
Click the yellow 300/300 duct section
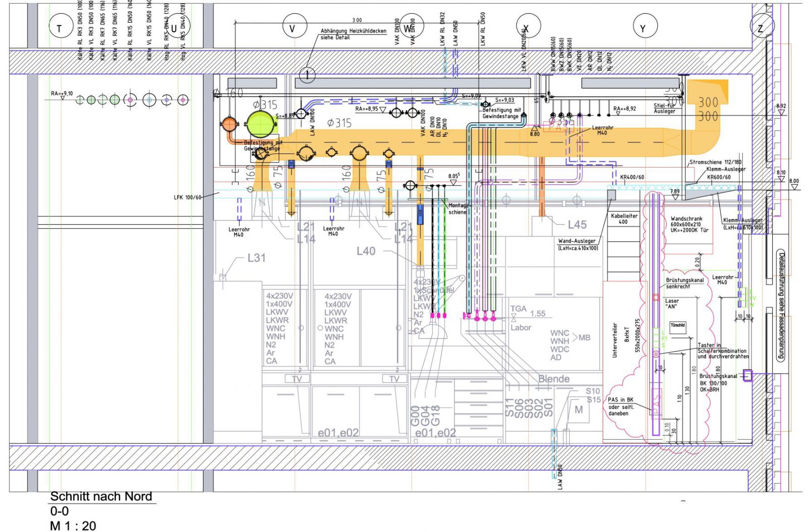708,110
